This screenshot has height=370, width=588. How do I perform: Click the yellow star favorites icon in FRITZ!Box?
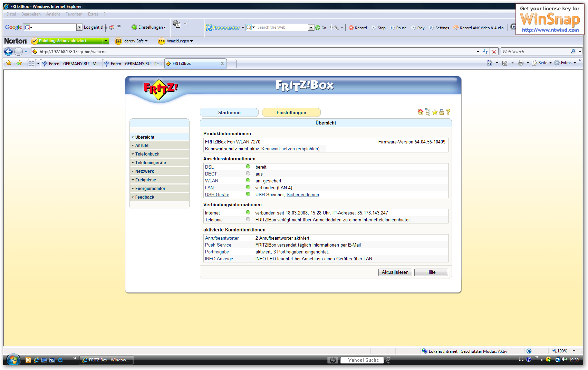click(x=435, y=112)
